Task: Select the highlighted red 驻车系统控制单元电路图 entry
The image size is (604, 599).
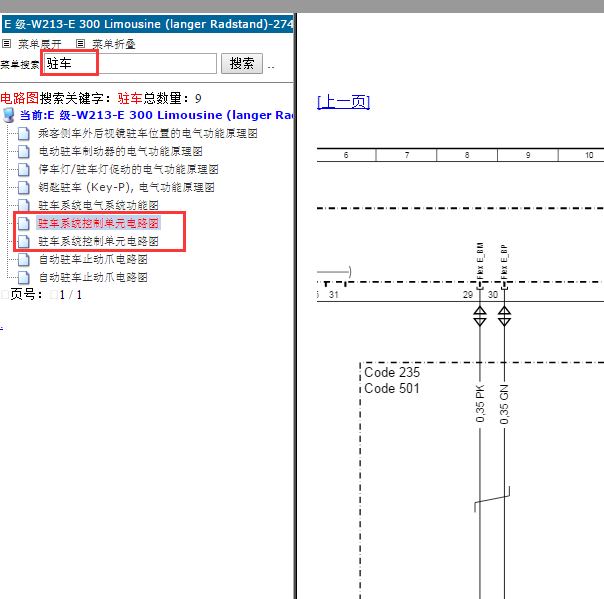Action: point(98,223)
